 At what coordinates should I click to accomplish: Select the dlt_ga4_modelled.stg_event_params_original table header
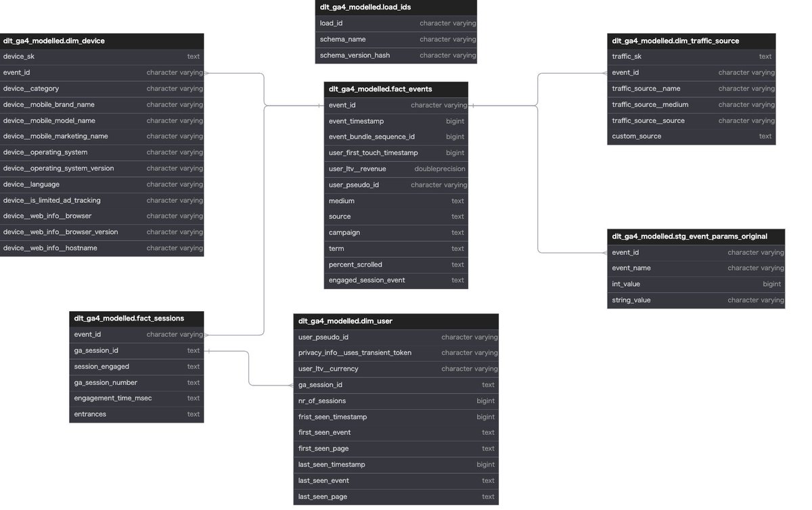[x=696, y=236]
